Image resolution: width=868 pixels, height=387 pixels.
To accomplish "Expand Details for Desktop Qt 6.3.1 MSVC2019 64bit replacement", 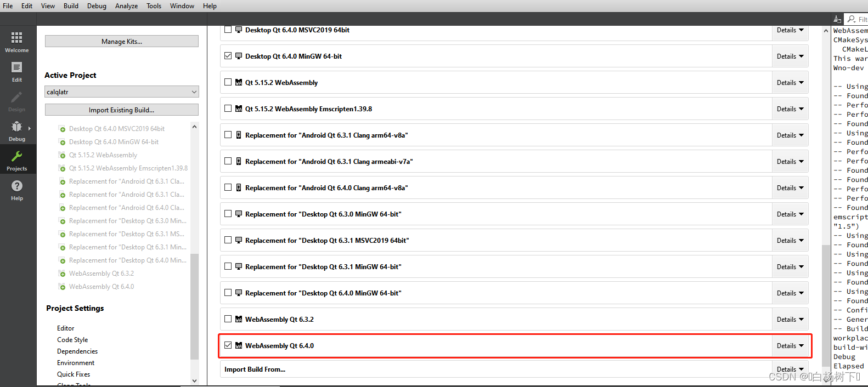I will 790,241.
